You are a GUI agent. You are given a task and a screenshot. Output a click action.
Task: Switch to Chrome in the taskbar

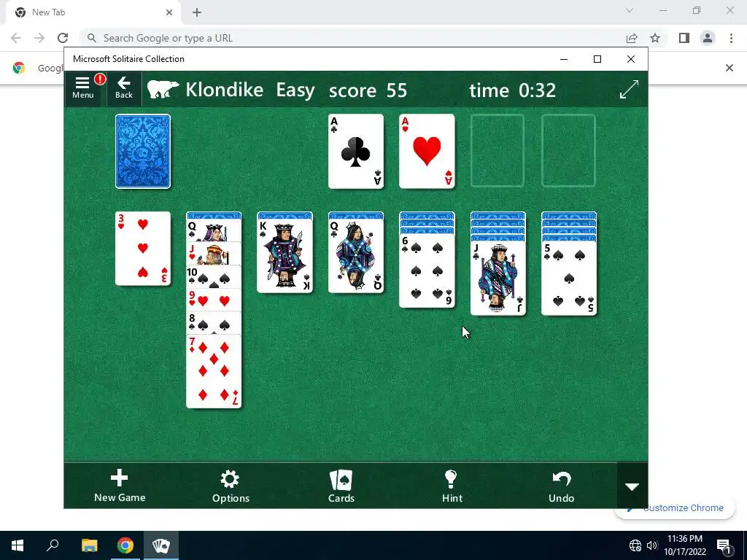(125, 545)
